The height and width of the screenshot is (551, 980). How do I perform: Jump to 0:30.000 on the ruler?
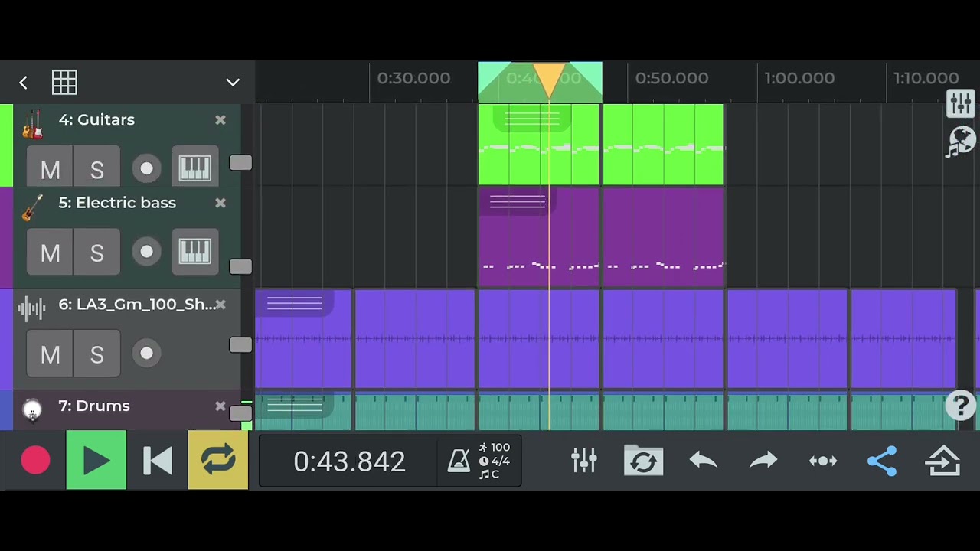click(x=413, y=78)
